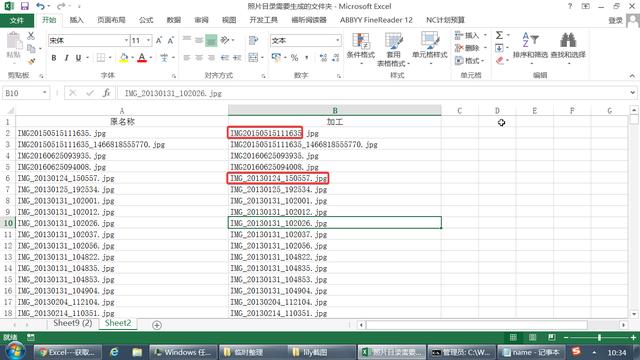Image resolution: width=640 pixels, height=360 pixels.
Task: Zoom out with the minus button
Action: point(566,338)
